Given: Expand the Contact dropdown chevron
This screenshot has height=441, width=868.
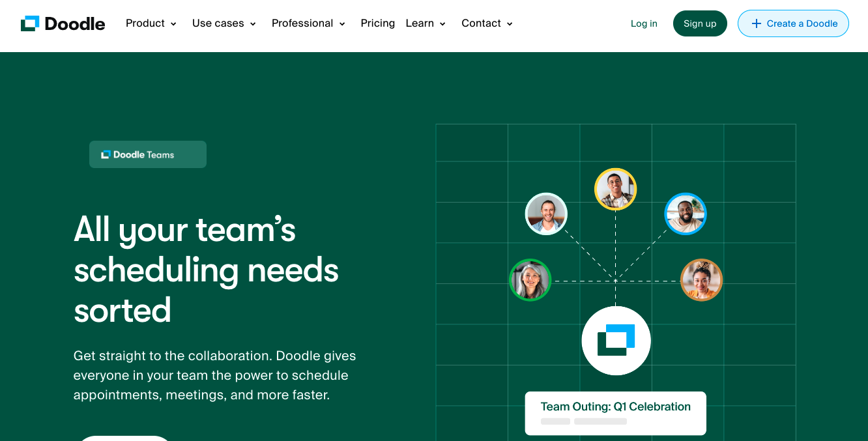Looking at the screenshot, I should [510, 24].
